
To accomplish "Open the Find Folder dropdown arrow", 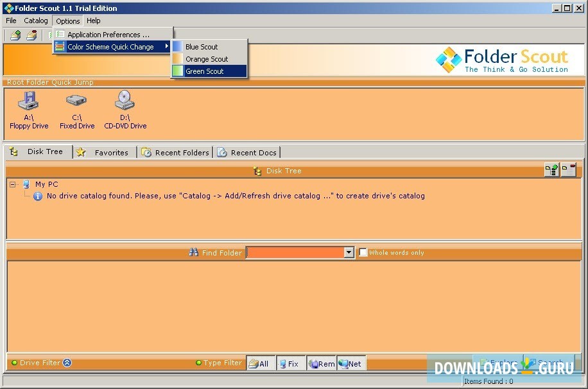I will pos(349,252).
